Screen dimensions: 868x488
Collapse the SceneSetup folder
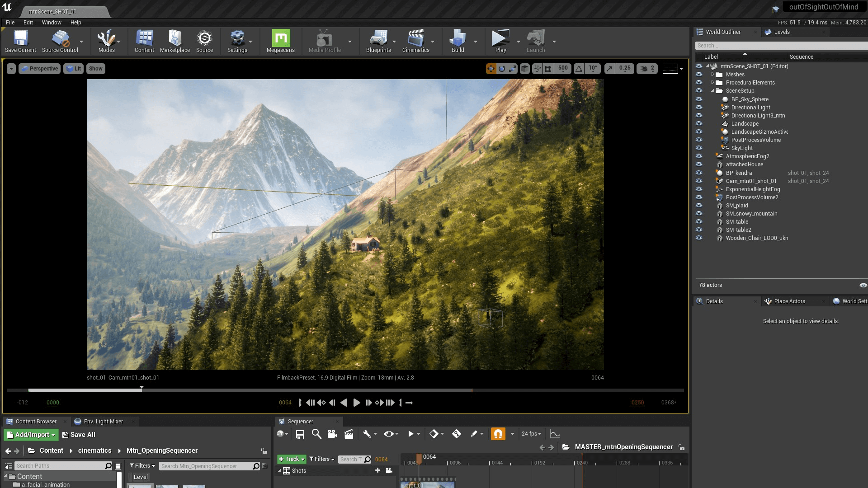pyautogui.click(x=713, y=90)
